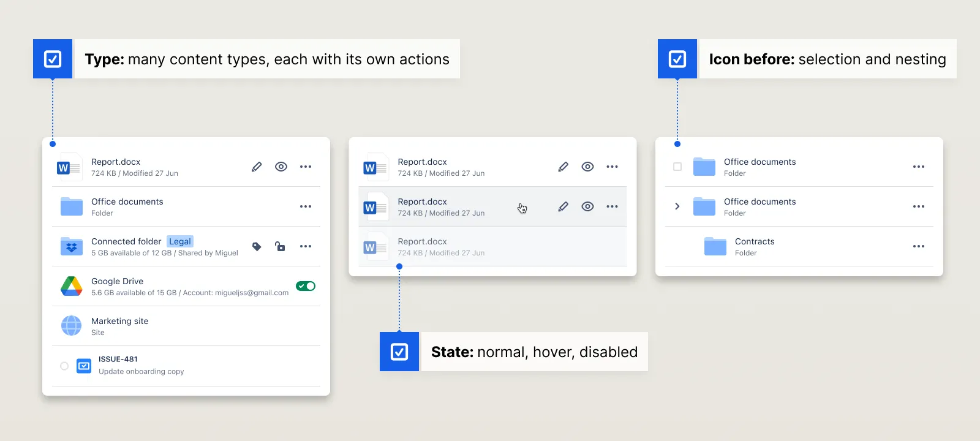The image size is (980, 441).
Task: Click the Legal tag badge
Action: click(x=180, y=241)
